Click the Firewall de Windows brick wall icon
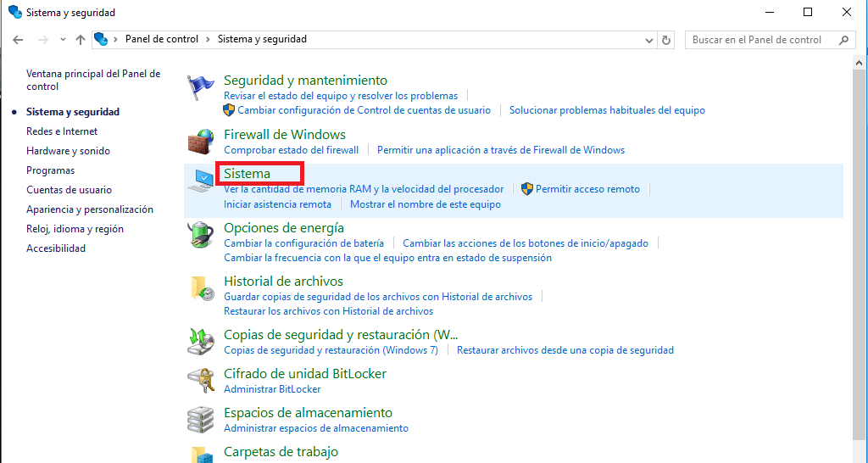 coord(200,142)
